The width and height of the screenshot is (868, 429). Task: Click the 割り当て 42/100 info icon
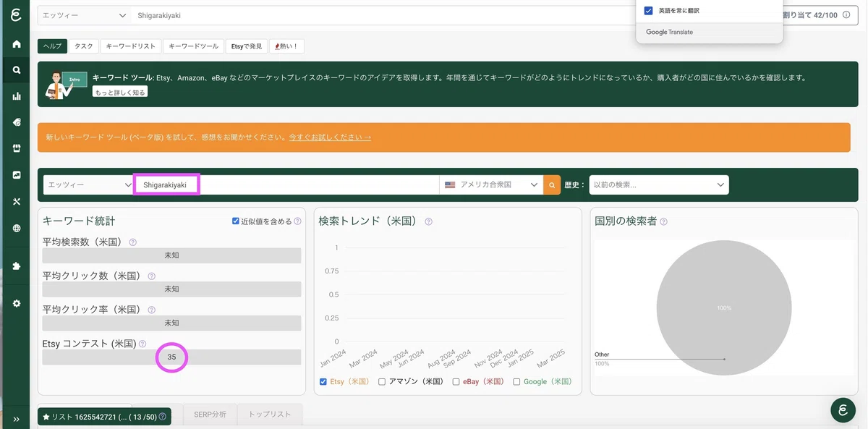click(x=846, y=14)
